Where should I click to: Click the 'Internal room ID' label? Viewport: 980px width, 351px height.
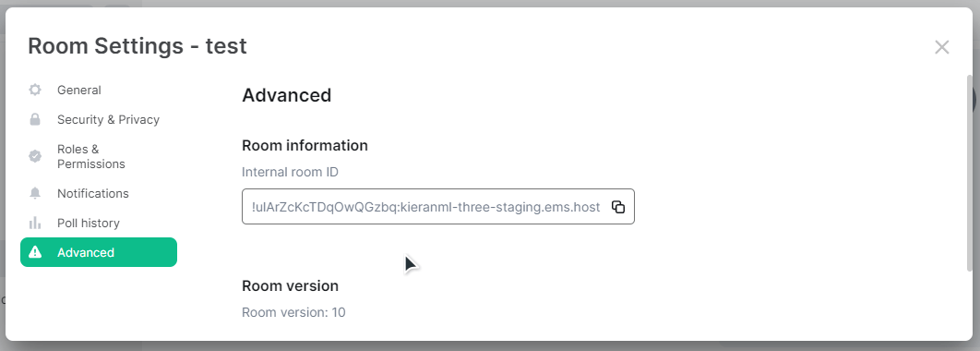(290, 172)
